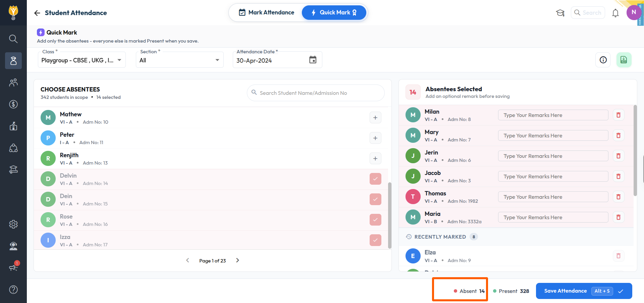Click the Absent 14 count
The image size is (644, 303).
point(469,291)
